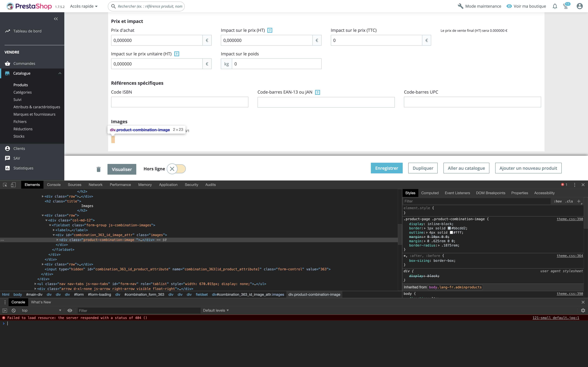The image size is (588, 367).
Task: Click the trash delete product icon
Action: [98, 169]
